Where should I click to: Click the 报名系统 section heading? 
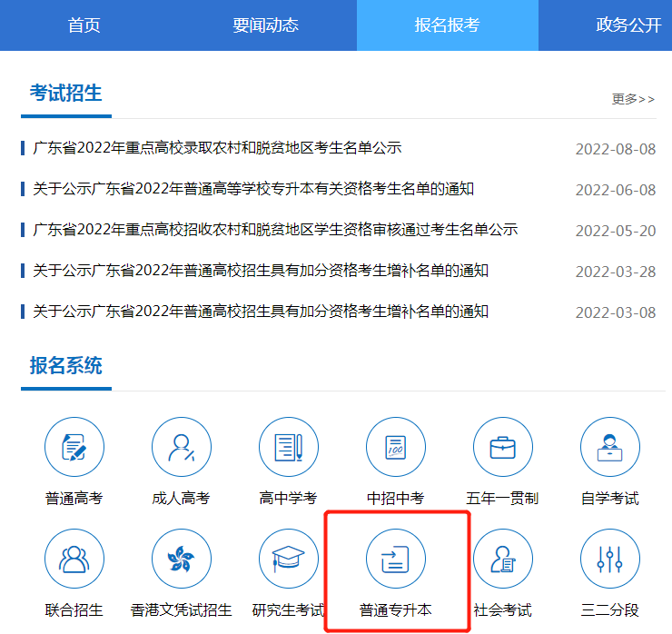[x=65, y=366]
